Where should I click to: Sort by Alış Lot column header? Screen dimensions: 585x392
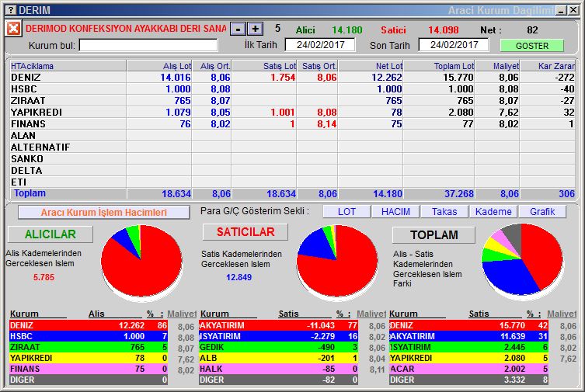pyautogui.click(x=159, y=66)
